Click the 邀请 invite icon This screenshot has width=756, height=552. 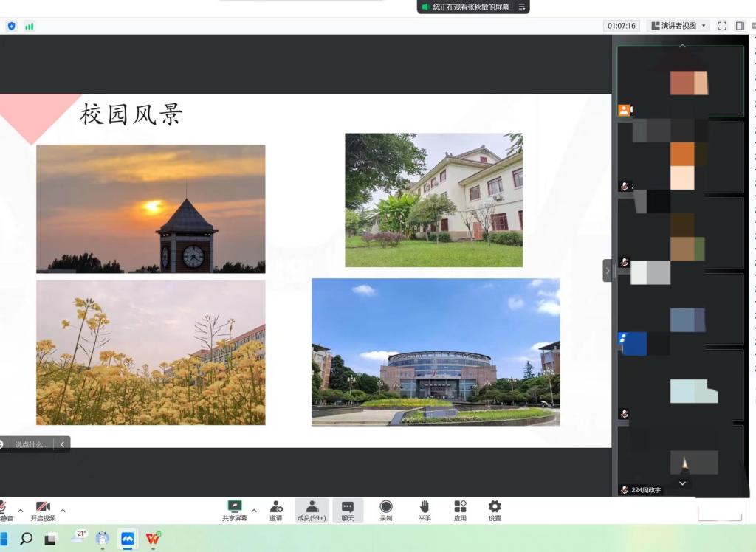coord(276,509)
